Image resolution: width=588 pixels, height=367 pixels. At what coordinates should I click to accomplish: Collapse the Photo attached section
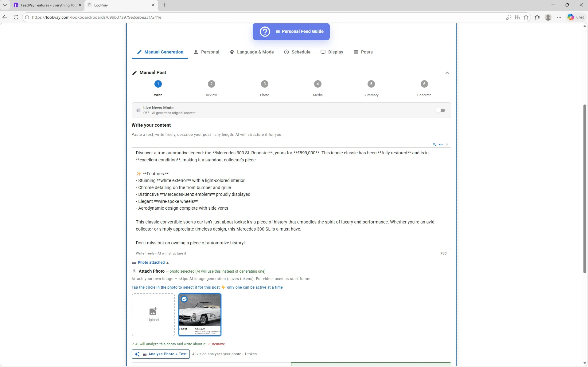pos(150,262)
